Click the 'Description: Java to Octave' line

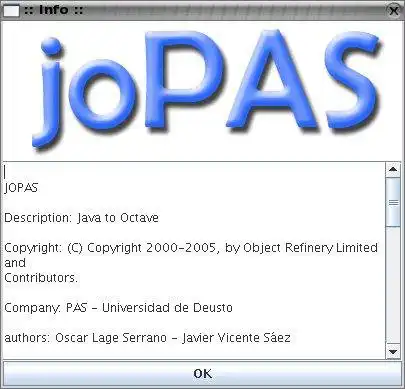81,218
